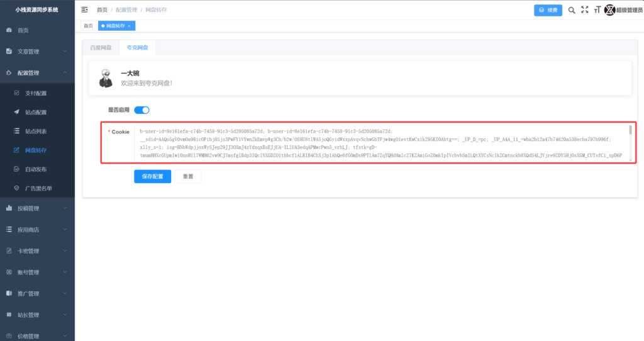
Task: Expand the 文章管理 menu
Action: (x=37, y=52)
